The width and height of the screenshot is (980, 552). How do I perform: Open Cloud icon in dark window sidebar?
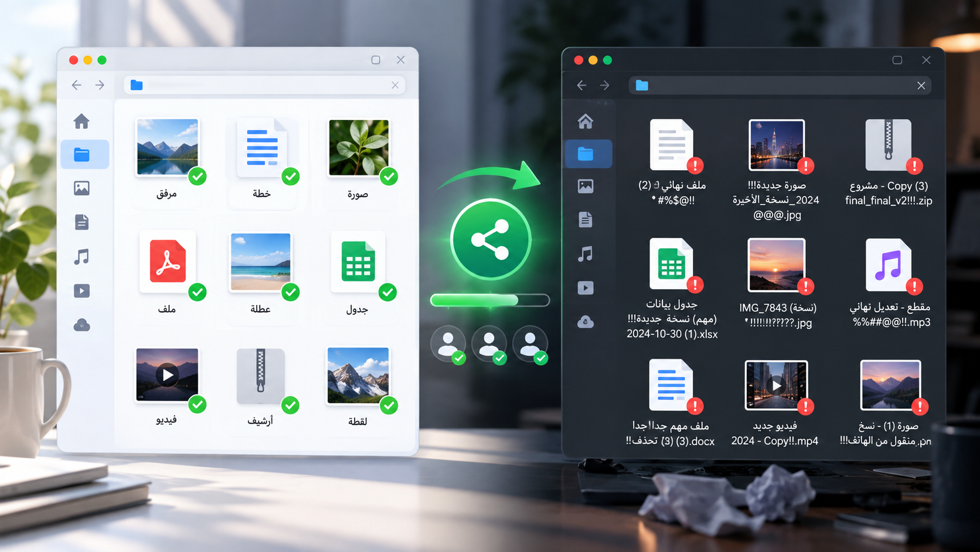click(x=585, y=321)
